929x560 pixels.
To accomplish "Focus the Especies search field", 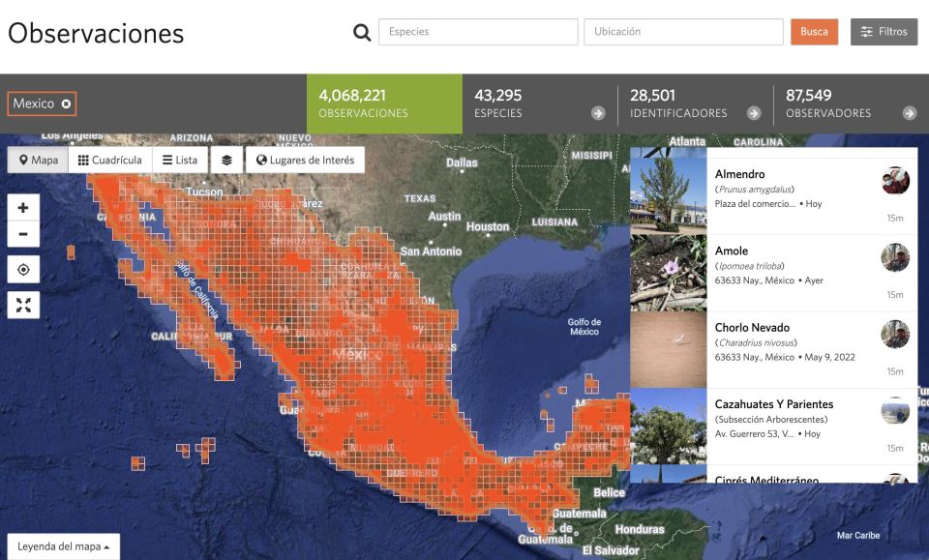I will [478, 32].
